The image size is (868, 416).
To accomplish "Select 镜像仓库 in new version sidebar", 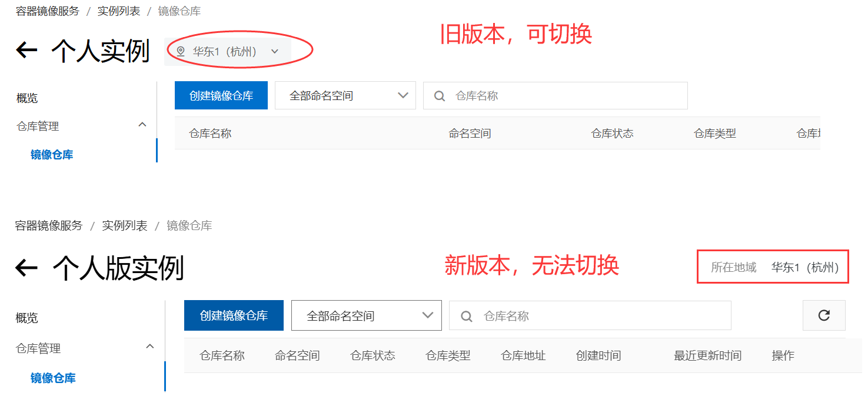I will (x=53, y=378).
